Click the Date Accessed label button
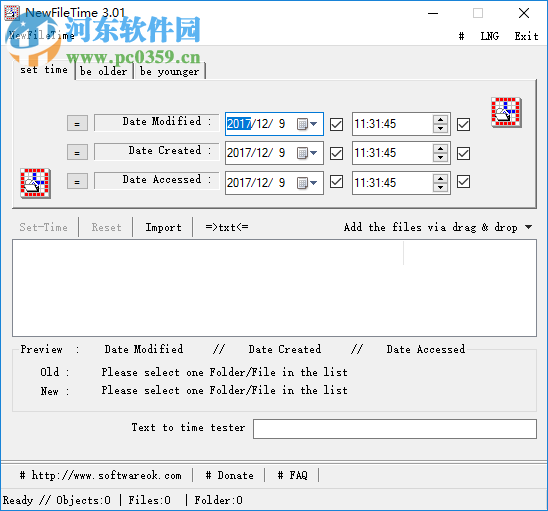Viewport: 548px width, 511px height. pos(157,180)
